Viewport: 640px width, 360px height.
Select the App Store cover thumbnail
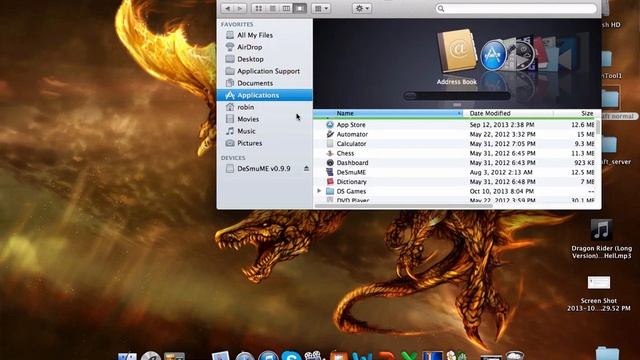493,55
